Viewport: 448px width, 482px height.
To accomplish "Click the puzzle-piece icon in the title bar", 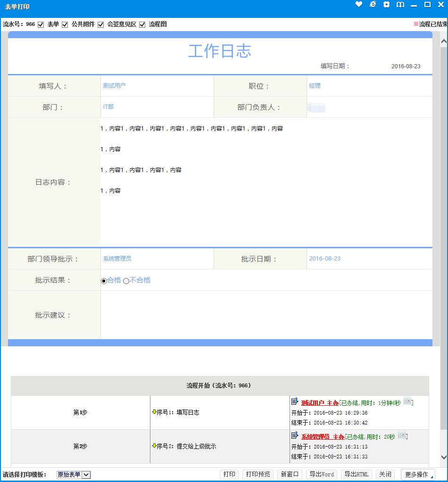I will [386, 5].
